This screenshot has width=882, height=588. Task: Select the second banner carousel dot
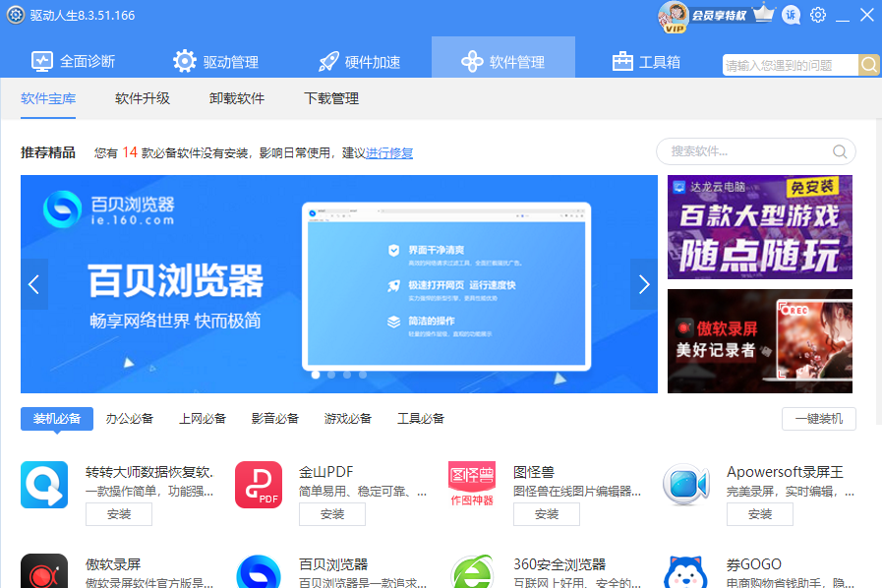point(331,375)
